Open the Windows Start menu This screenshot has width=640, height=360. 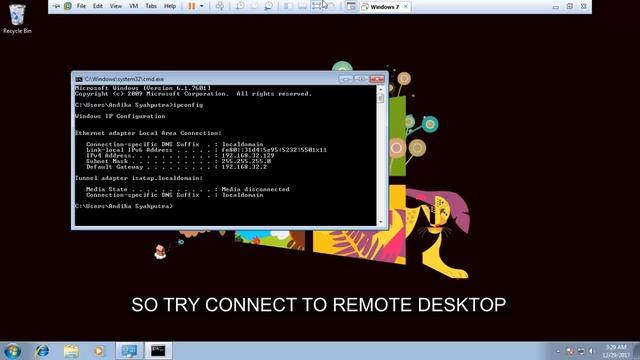point(12,351)
